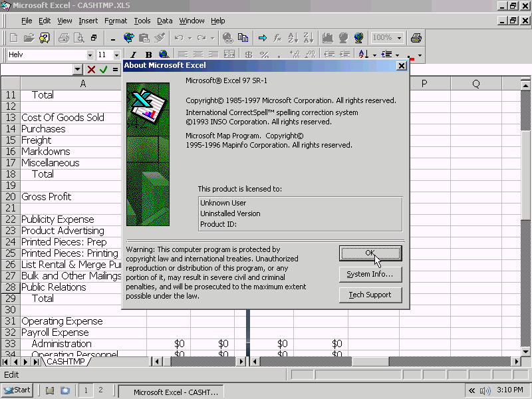Click the Currency Style dollar icon

pos(249,55)
